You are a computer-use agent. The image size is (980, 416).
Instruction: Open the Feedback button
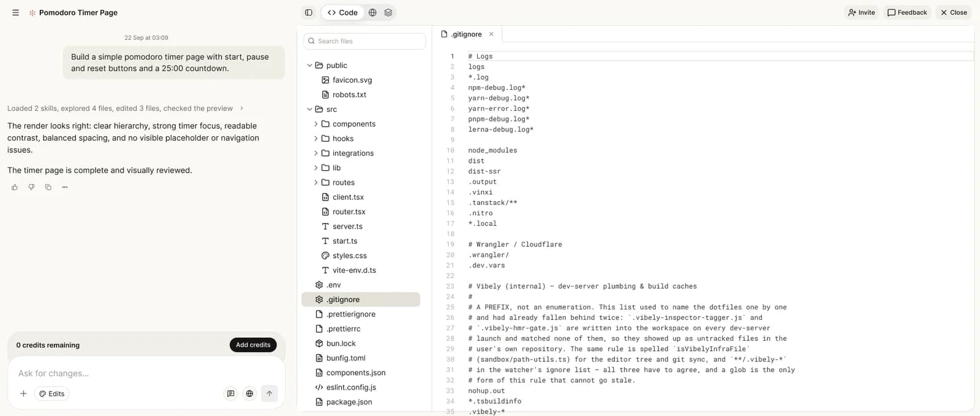[907, 12]
